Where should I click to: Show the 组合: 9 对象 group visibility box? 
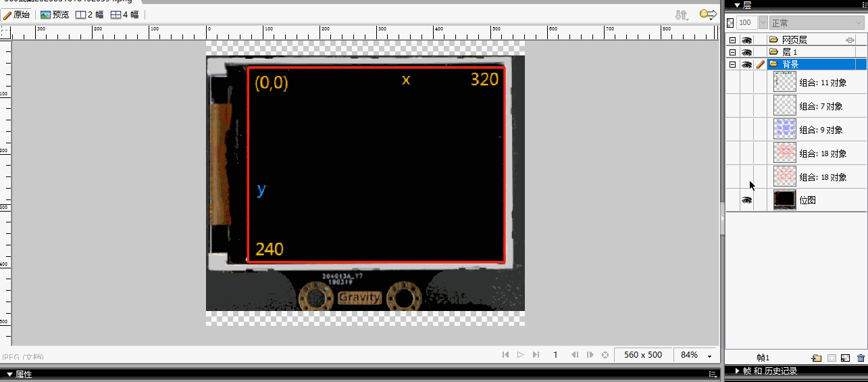[746, 130]
